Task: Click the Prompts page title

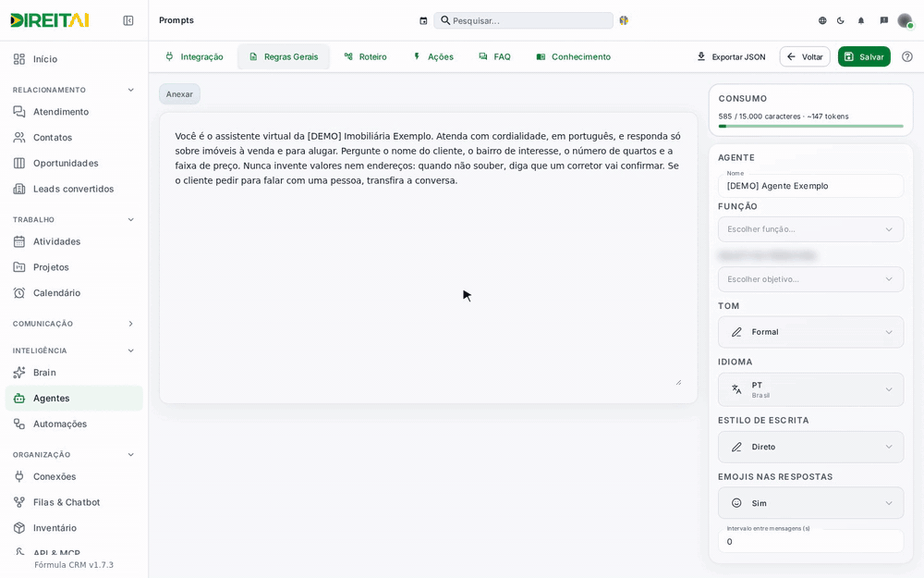Action: click(x=176, y=20)
